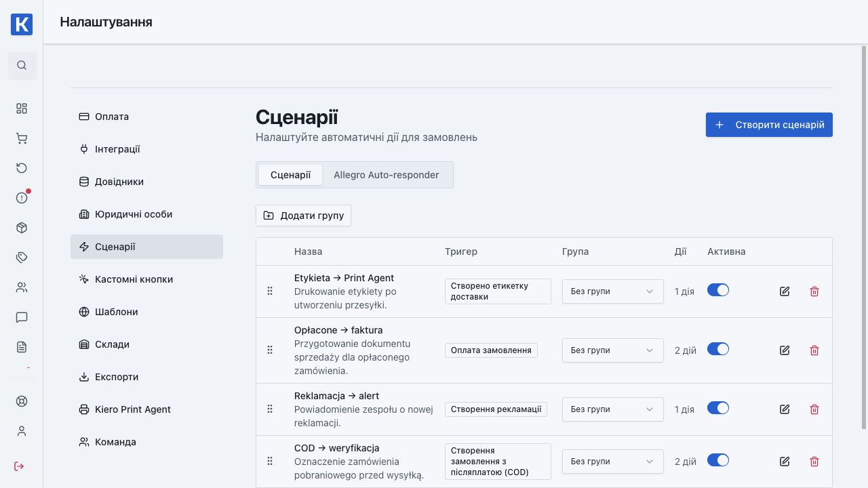Select the Сценарії tab
Screen dimensions: 868x488
[291, 175]
